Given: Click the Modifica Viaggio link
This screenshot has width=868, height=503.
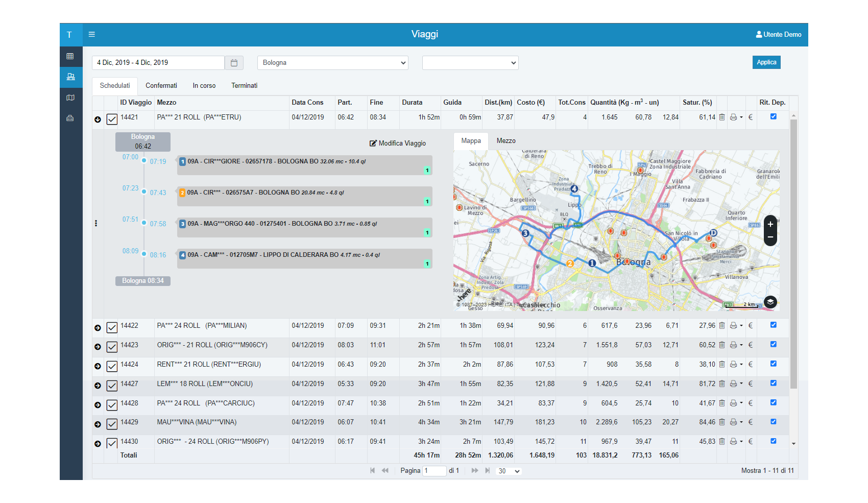Looking at the screenshot, I should (398, 143).
